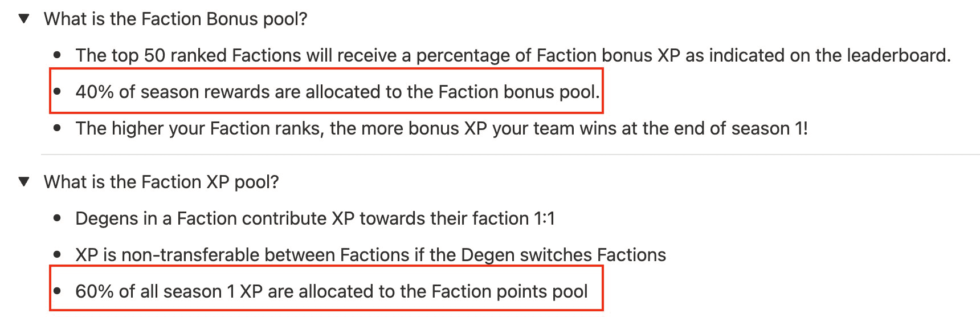
Task: Click the bullet before "XP is non-transferable"
Action: coord(57,255)
